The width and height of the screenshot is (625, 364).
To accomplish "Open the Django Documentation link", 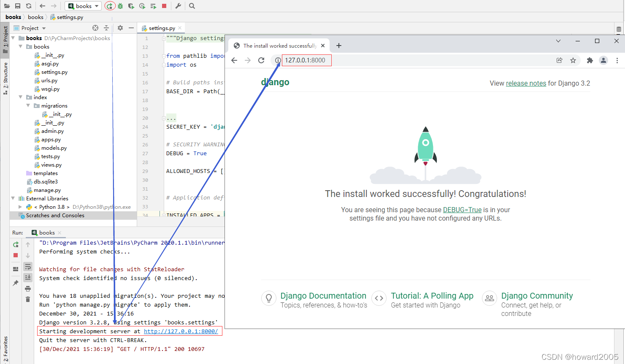I will pos(323,296).
